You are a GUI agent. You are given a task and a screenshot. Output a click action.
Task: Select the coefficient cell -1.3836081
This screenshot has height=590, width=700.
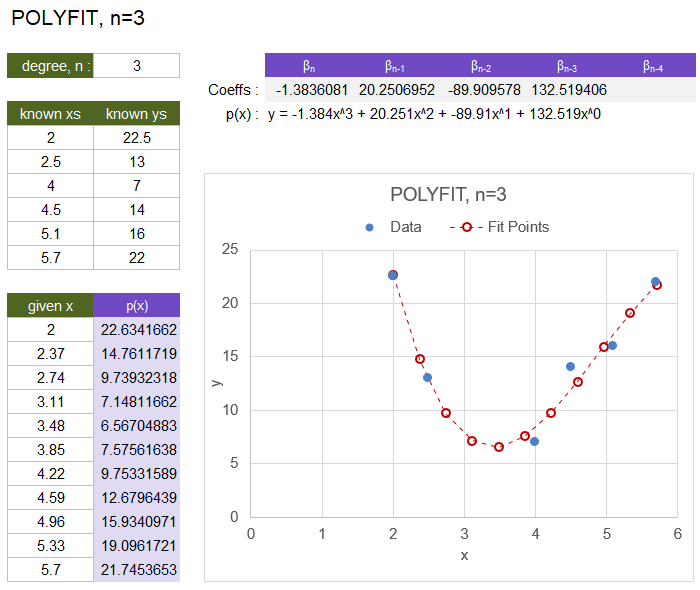(309, 90)
